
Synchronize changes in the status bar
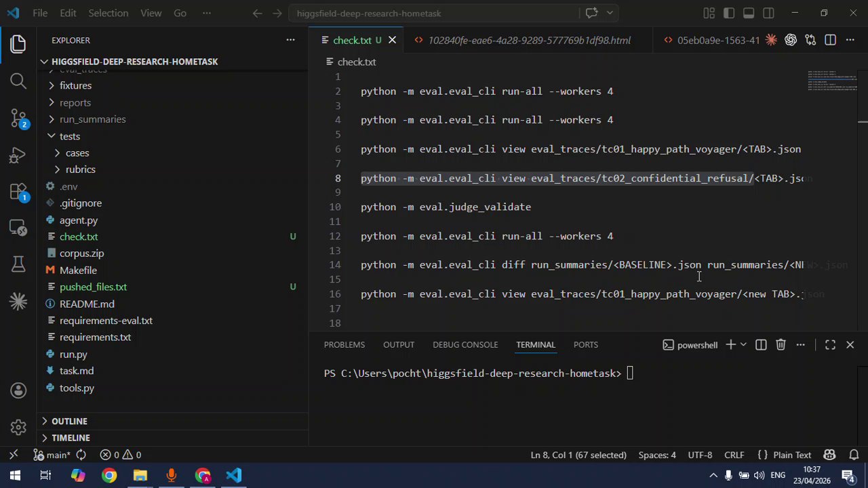(x=81, y=455)
